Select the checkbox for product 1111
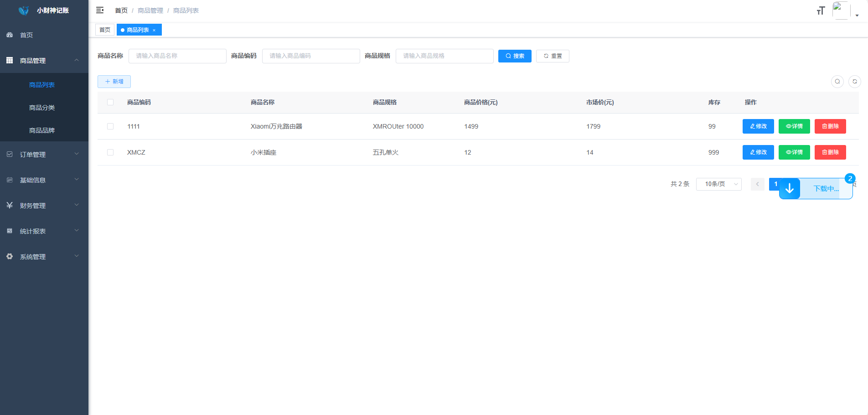Viewport: 868px width, 415px height. [110, 126]
